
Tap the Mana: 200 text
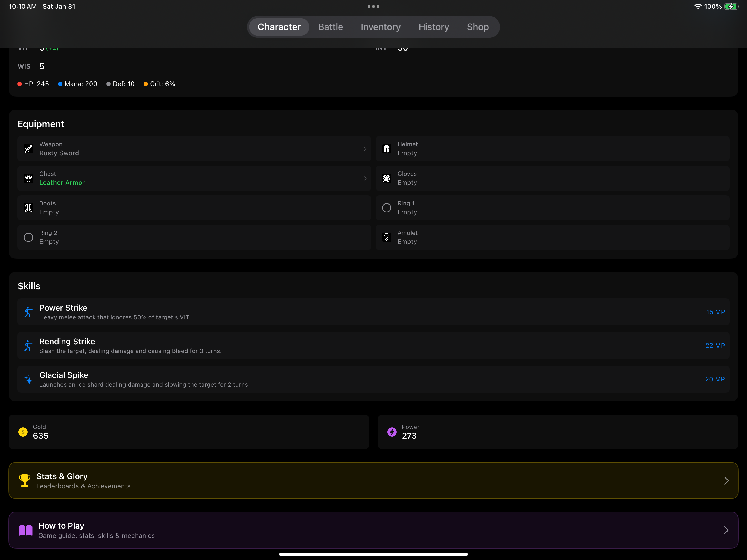[x=81, y=84]
